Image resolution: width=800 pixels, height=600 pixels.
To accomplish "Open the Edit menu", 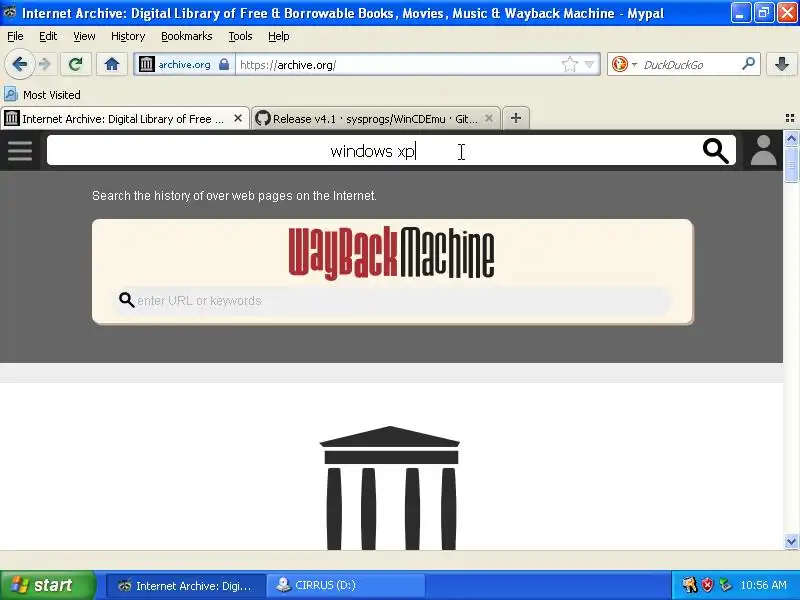I will [48, 36].
